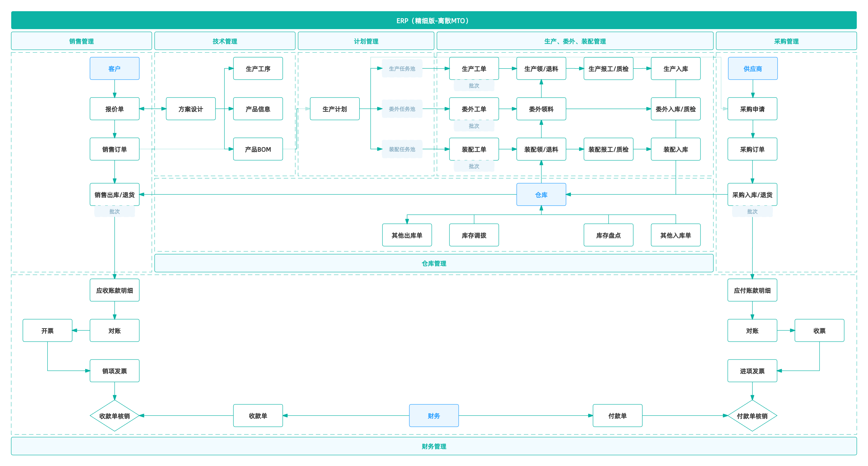Click the 客户 customer node

tap(115, 68)
